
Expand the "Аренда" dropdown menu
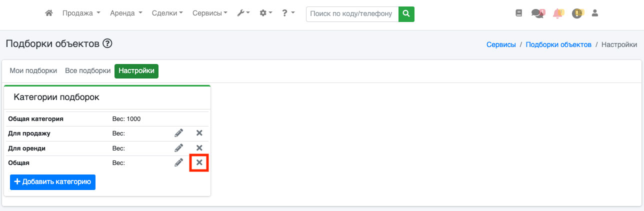coord(126,13)
